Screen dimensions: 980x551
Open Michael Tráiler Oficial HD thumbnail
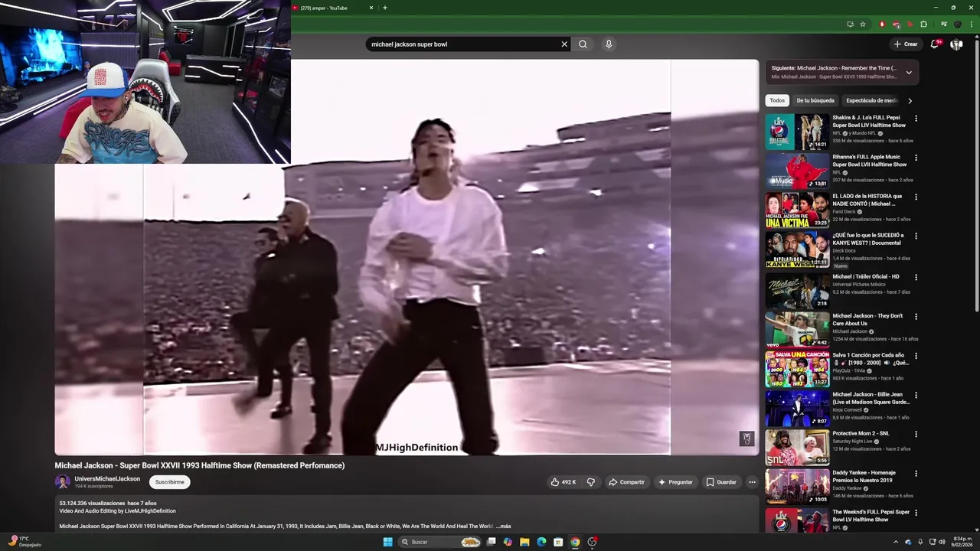[x=797, y=290]
